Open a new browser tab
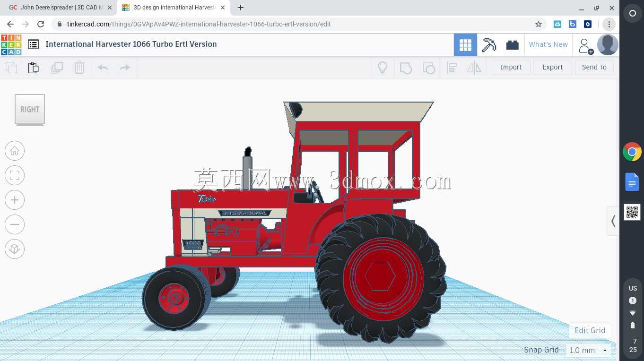This screenshot has width=644, height=361. (241, 8)
